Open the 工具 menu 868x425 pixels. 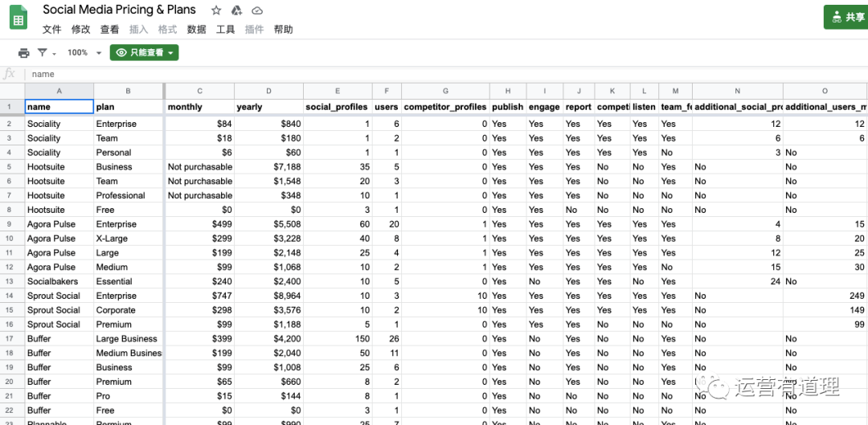click(x=225, y=30)
